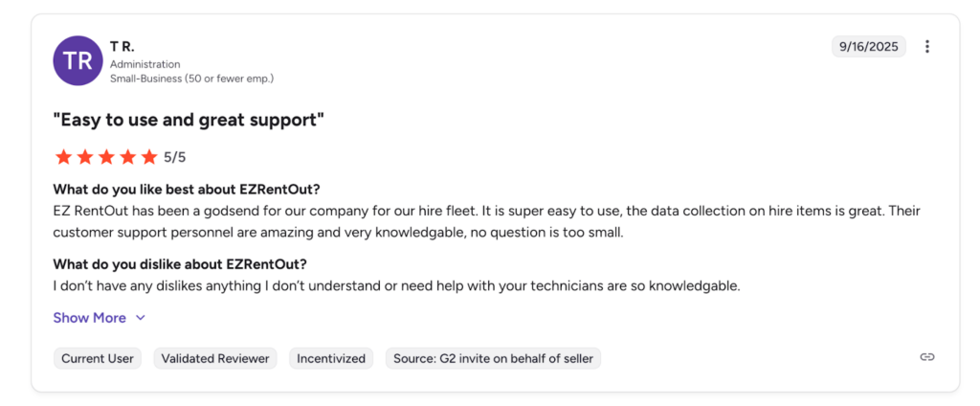Click the review title "Easy to use and great support"
Screen dimensions: 980x406
click(x=189, y=120)
